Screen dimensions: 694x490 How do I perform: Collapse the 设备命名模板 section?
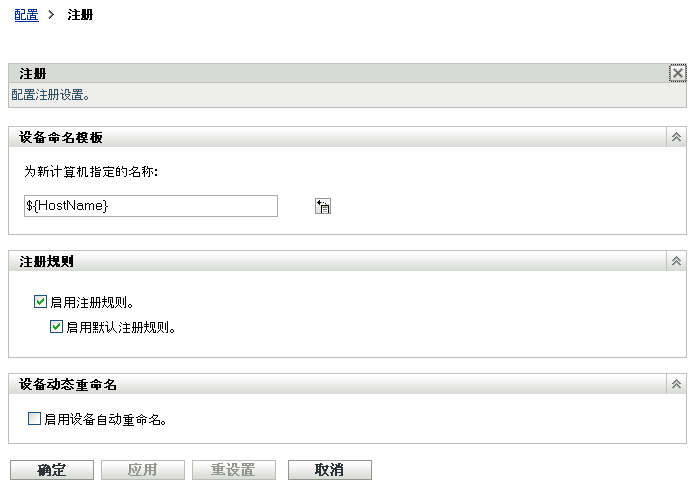coord(676,137)
